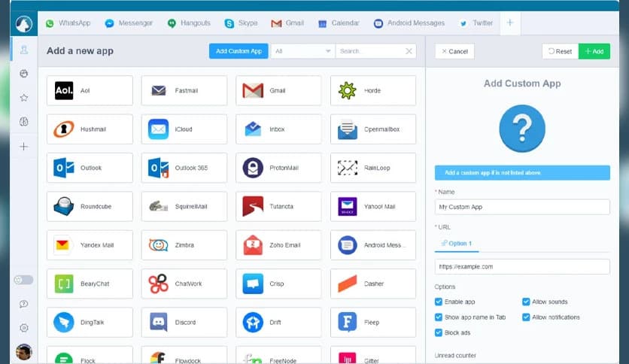Clear the search box with X
The width and height of the screenshot is (629, 364).
(x=409, y=51)
